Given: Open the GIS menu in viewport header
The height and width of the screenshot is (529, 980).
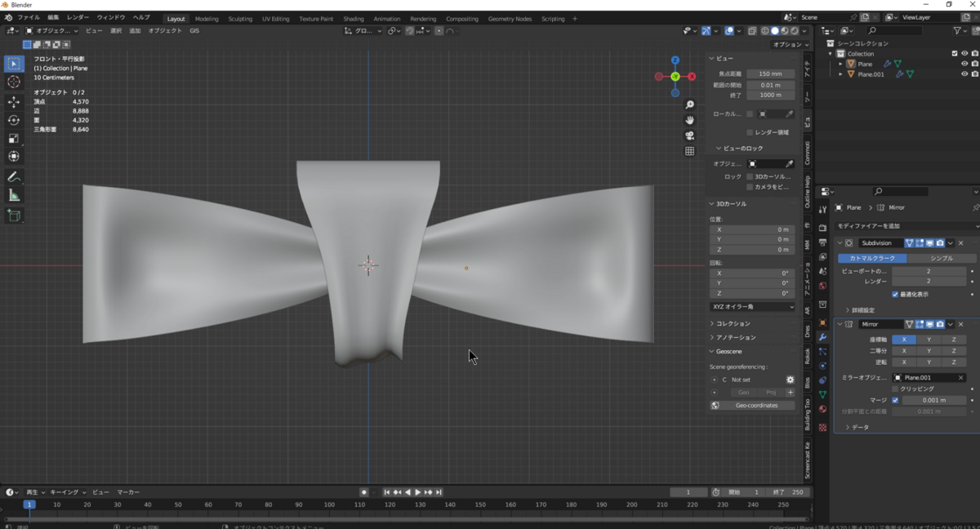Looking at the screenshot, I should click(194, 31).
